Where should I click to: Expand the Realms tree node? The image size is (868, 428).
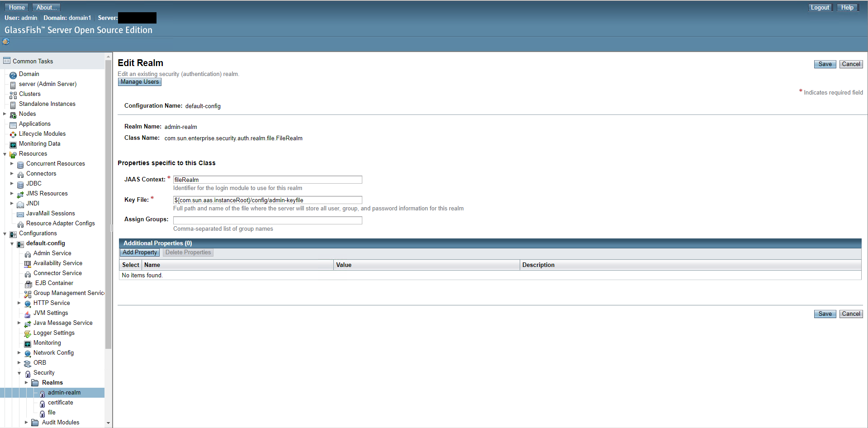tap(27, 382)
